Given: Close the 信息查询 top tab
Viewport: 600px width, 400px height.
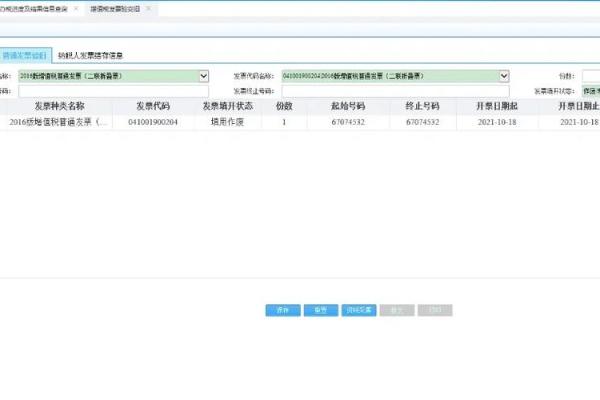Looking at the screenshot, I should point(76,8).
